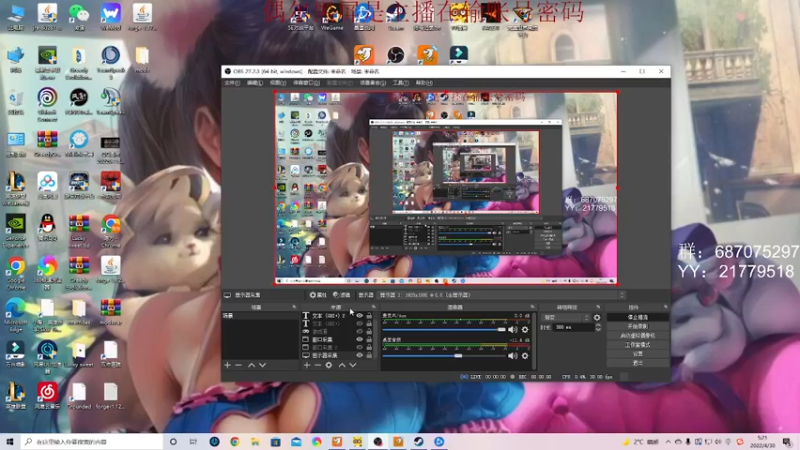Start the virtual camera (启动虚拟摄像机)
Viewport: 800px width, 450px height.
(x=638, y=336)
